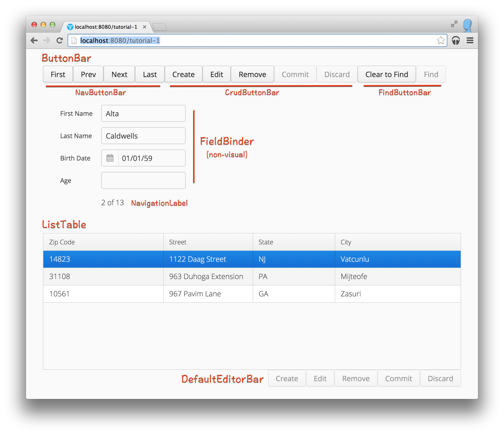Viewport: 504px width, 435px height.
Task: Click Discard in the bottom editor bar
Action: click(x=441, y=378)
